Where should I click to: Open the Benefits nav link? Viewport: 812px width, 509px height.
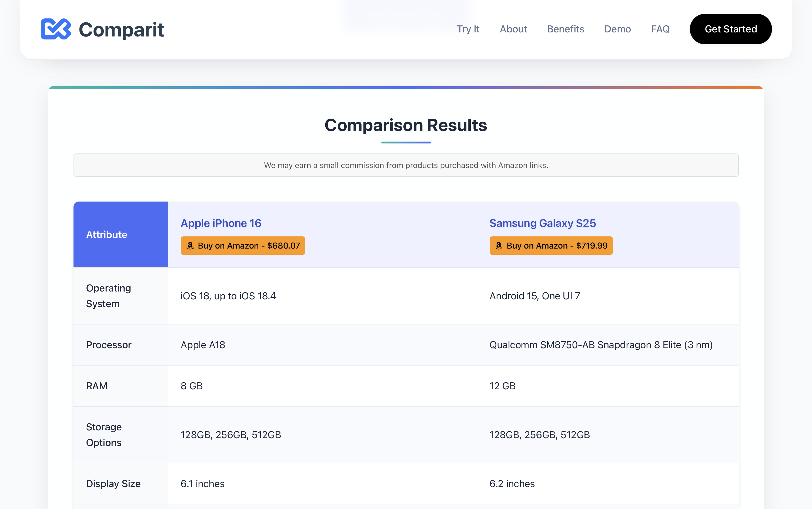[x=566, y=29]
